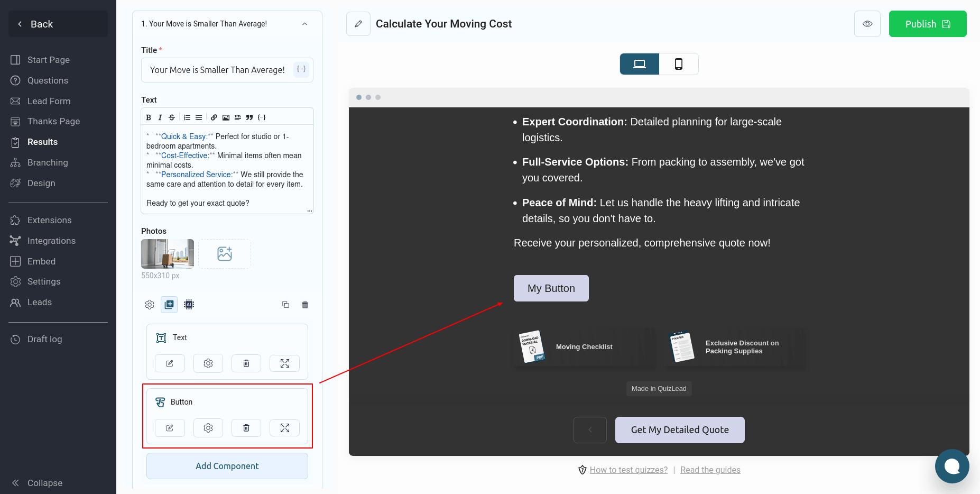This screenshot has height=494, width=980.
Task: Click the AI generation icon
Action: click(189, 304)
